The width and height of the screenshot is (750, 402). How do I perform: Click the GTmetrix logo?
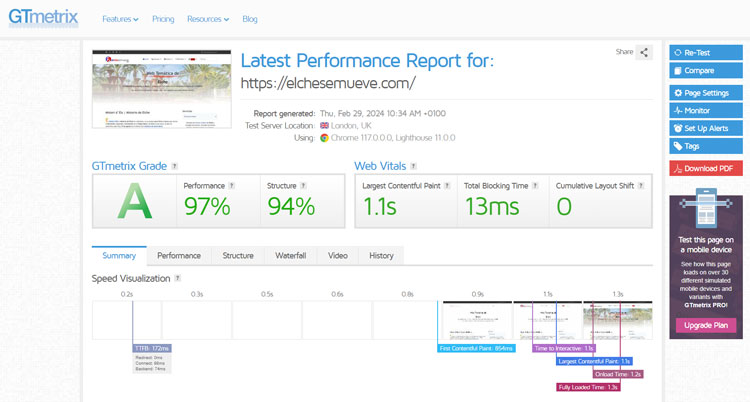click(x=43, y=17)
